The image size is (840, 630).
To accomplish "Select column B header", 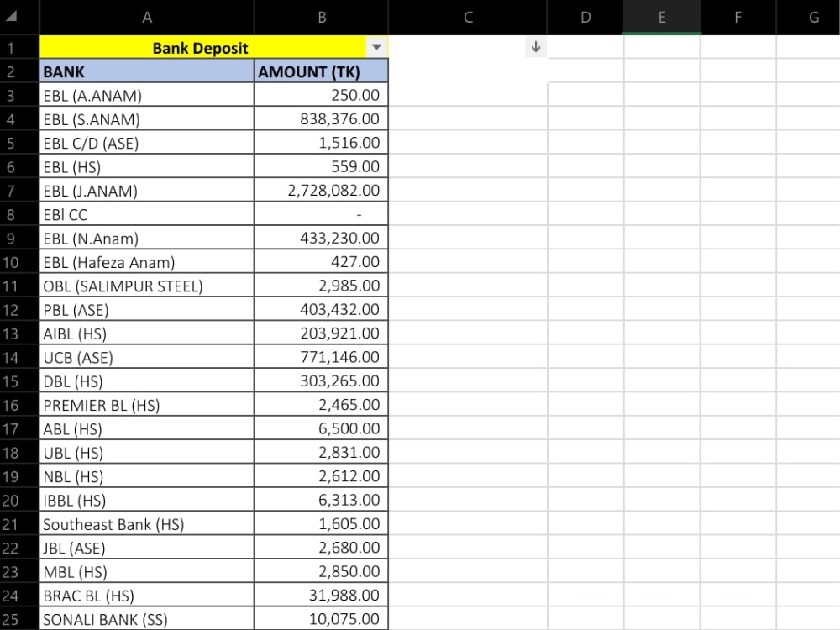I will click(322, 17).
